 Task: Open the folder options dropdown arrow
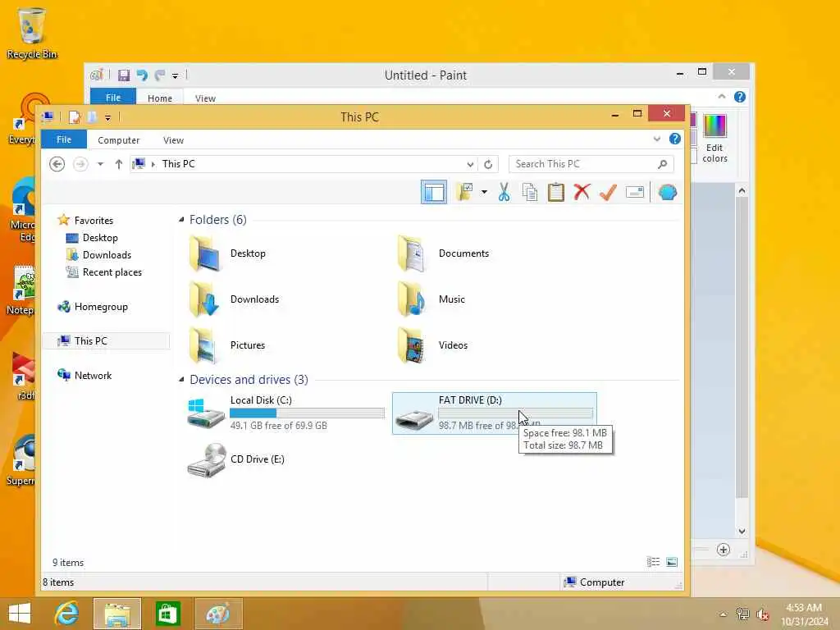pyautogui.click(x=484, y=192)
